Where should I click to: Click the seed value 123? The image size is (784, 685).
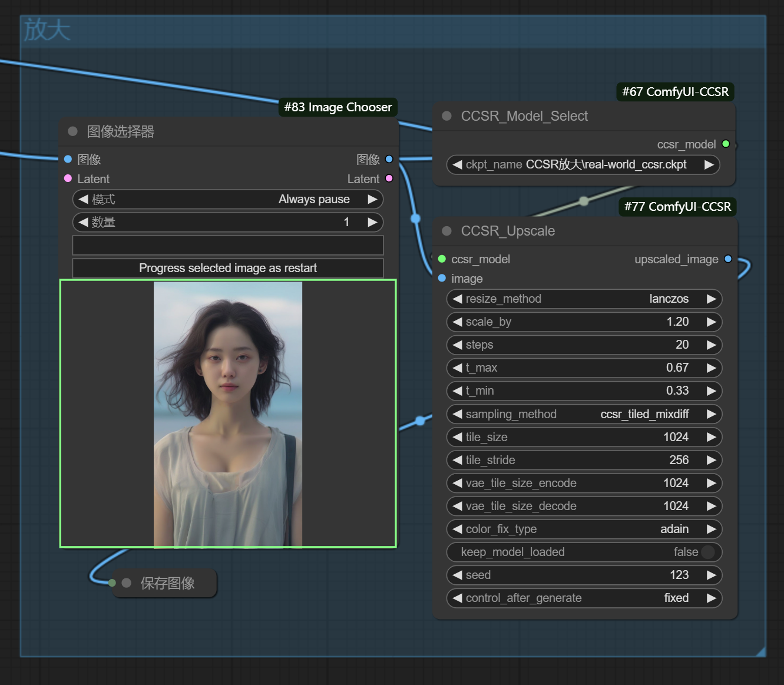point(679,575)
